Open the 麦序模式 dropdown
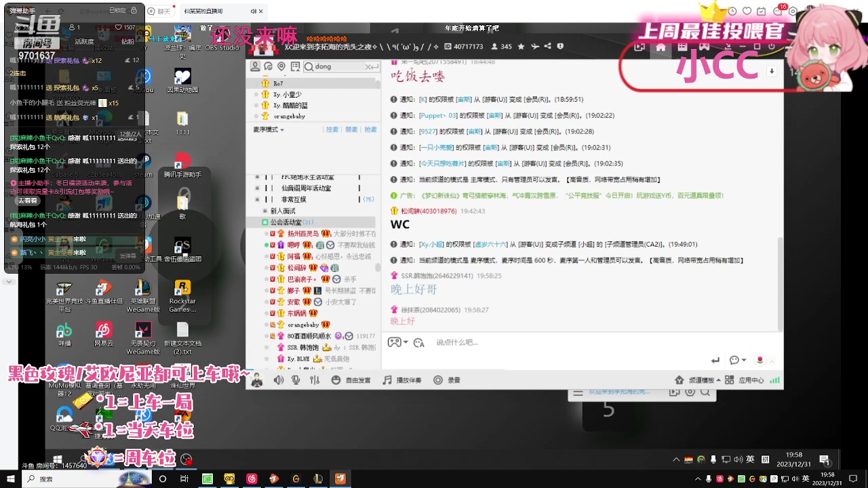Image resolution: width=868 pixels, height=488 pixels. 269,129
